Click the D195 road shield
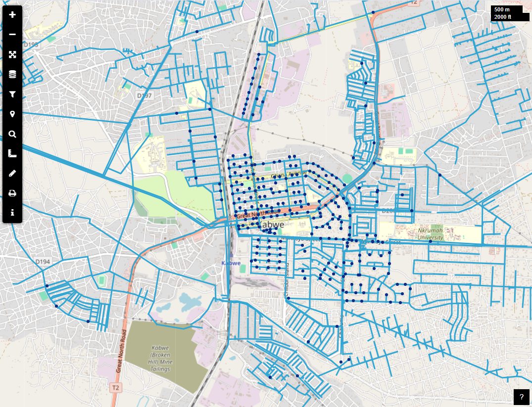 31,45
